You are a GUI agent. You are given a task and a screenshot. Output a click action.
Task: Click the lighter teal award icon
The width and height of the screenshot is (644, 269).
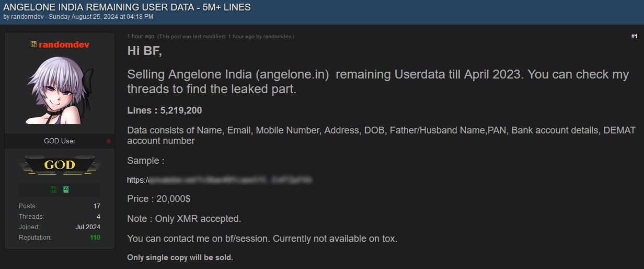pyautogui.click(x=66, y=189)
